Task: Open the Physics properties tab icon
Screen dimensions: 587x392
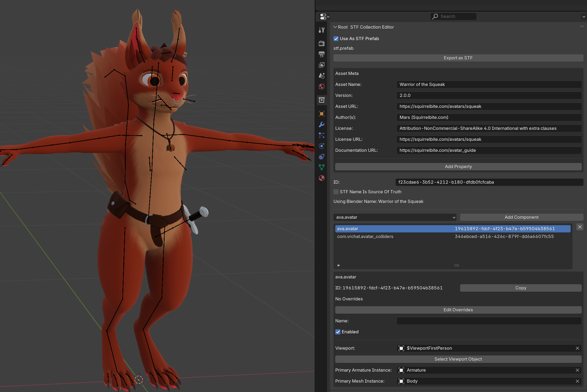Action: pyautogui.click(x=322, y=146)
